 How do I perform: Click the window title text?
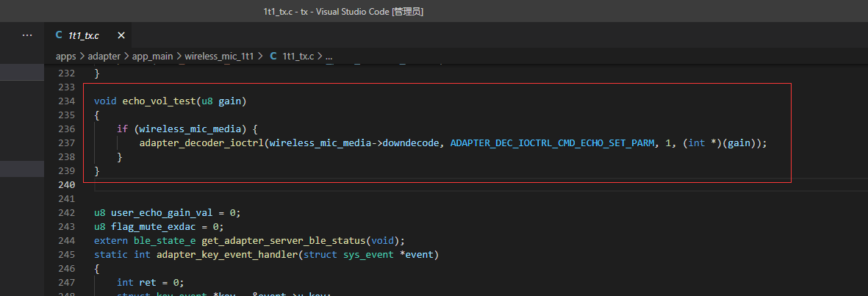(x=343, y=12)
